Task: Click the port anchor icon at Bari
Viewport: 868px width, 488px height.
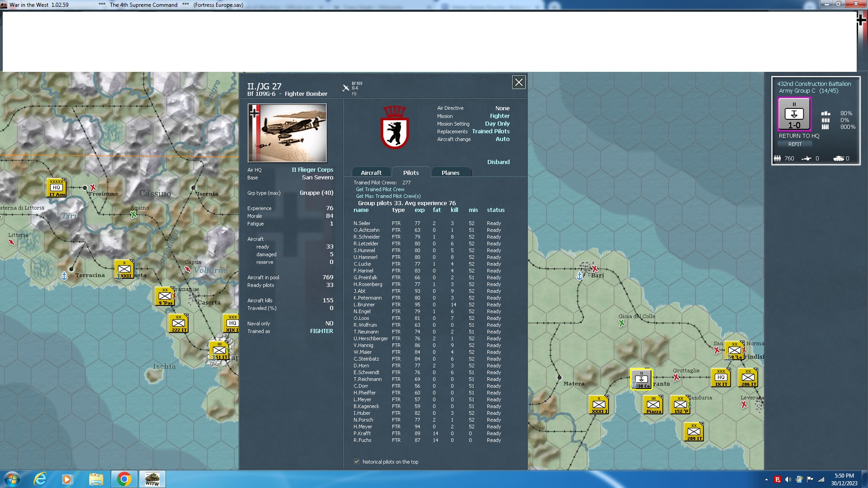Action: pos(580,276)
